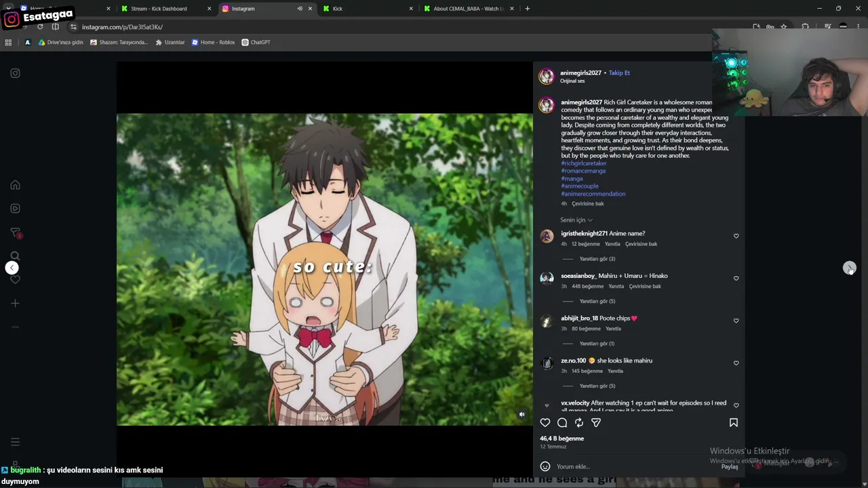Expand 'Yanıtları gör (5)' under soeasianboy_ comment
The width and height of the screenshot is (868, 488).
click(x=597, y=301)
